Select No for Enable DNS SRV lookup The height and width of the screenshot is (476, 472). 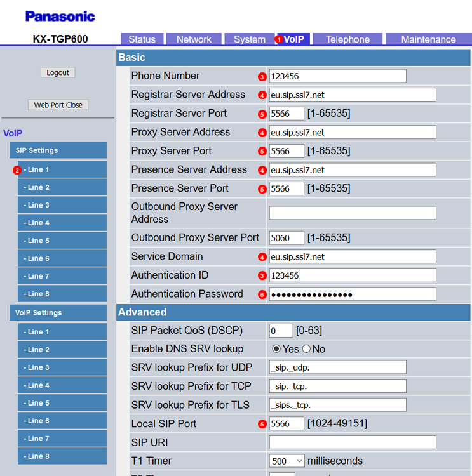(306, 349)
